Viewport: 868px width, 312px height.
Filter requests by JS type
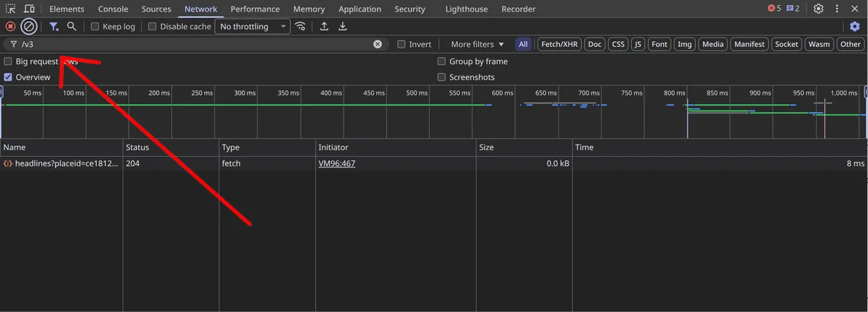pyautogui.click(x=637, y=44)
